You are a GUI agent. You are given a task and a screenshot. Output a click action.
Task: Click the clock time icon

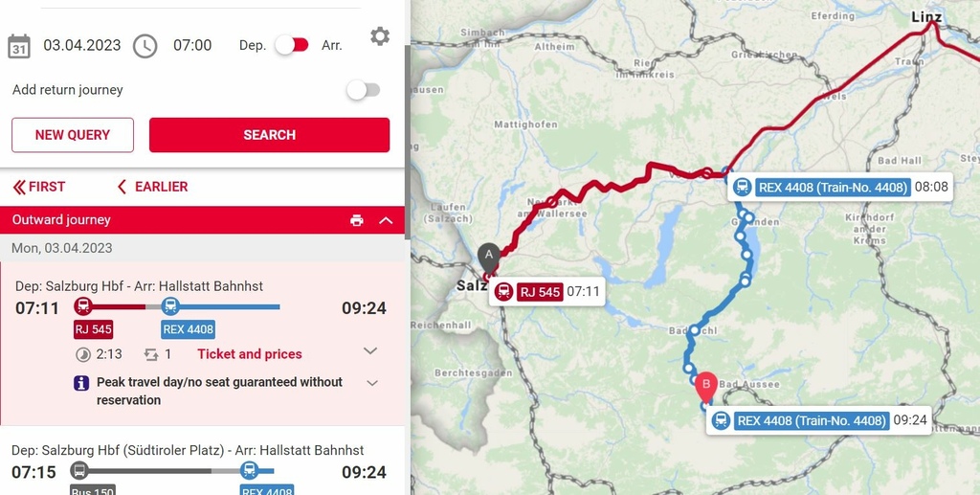[145, 46]
